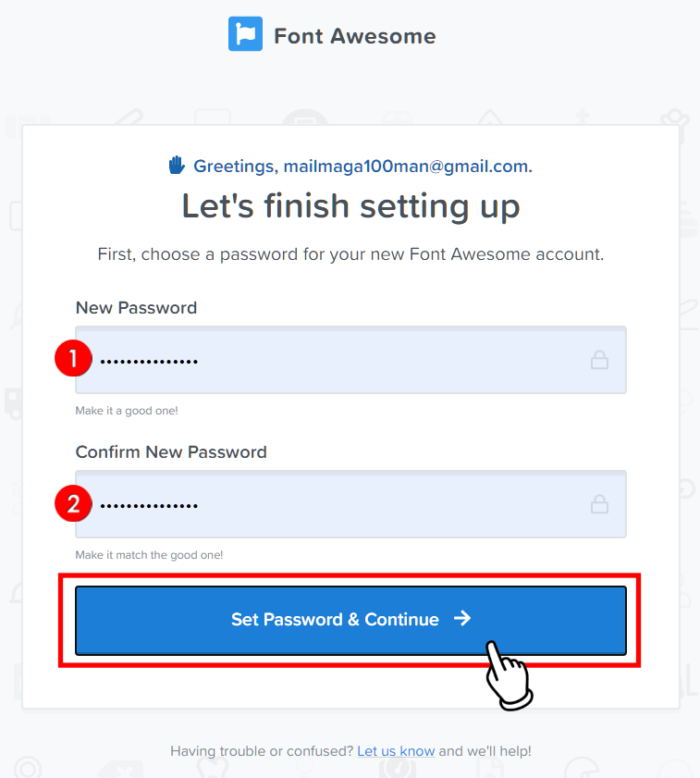Image resolution: width=700 pixels, height=778 pixels.
Task: Click the greeting email address text
Action: point(407,167)
